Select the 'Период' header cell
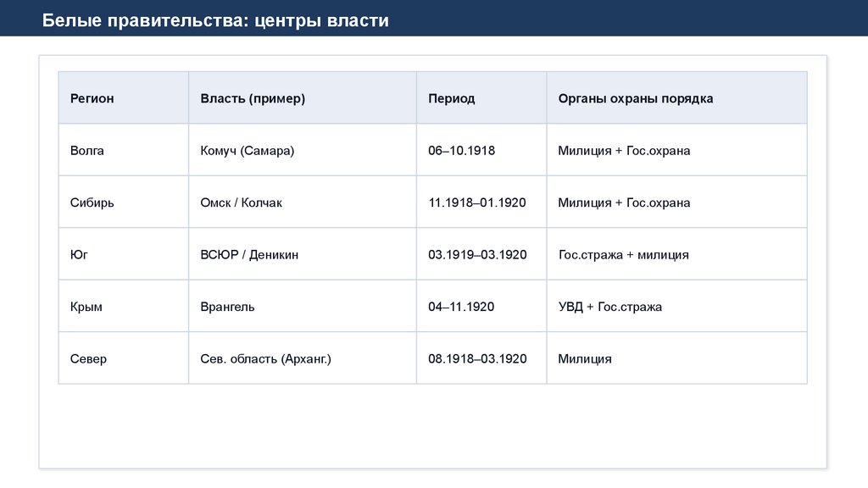 click(452, 98)
